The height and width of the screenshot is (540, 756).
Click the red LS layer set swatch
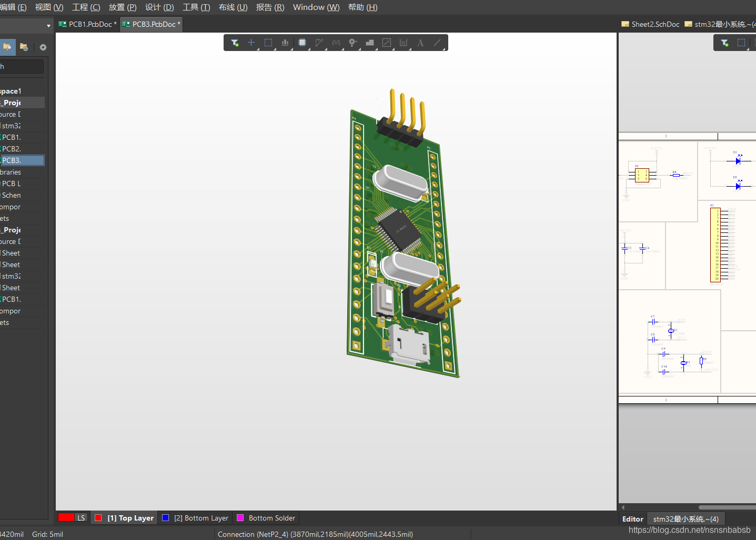[66, 517]
